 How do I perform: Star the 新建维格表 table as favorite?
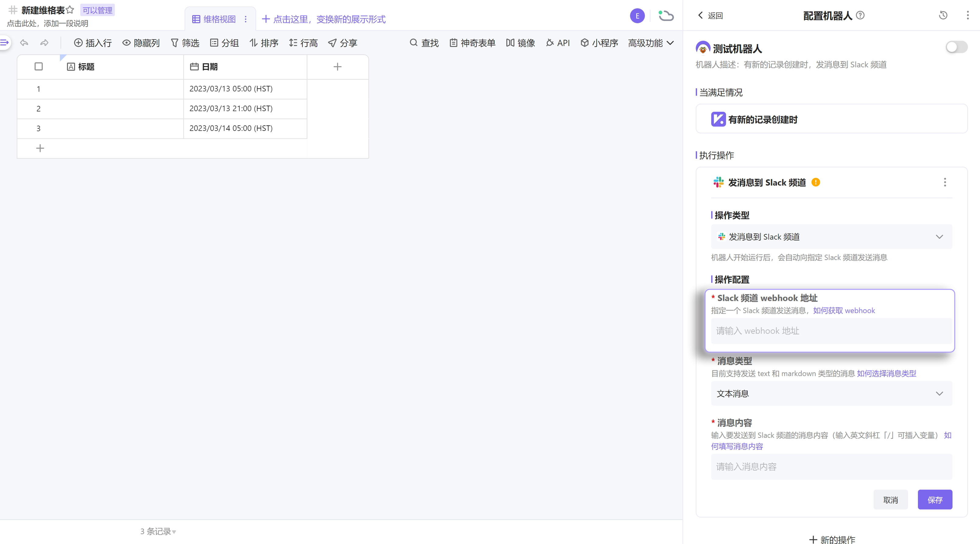tap(70, 9)
